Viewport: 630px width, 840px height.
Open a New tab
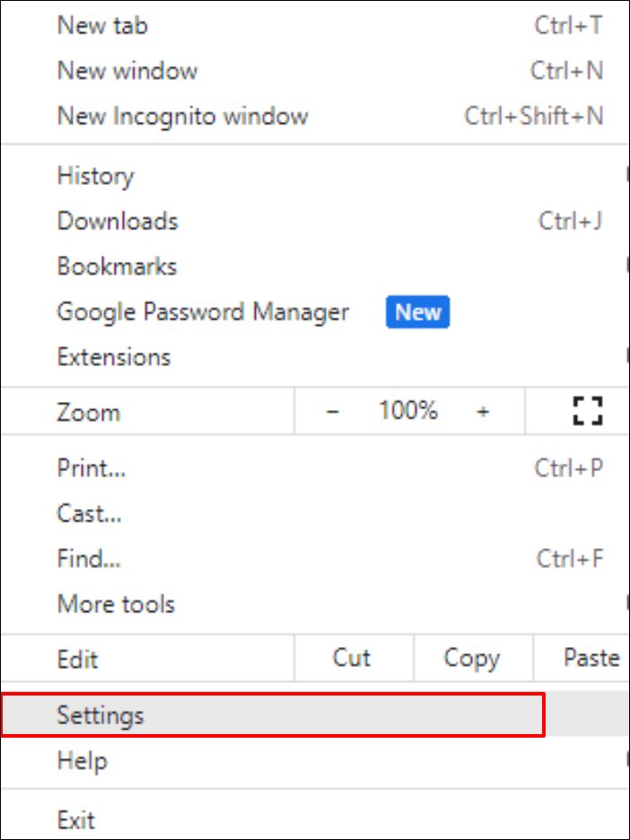[101, 25]
